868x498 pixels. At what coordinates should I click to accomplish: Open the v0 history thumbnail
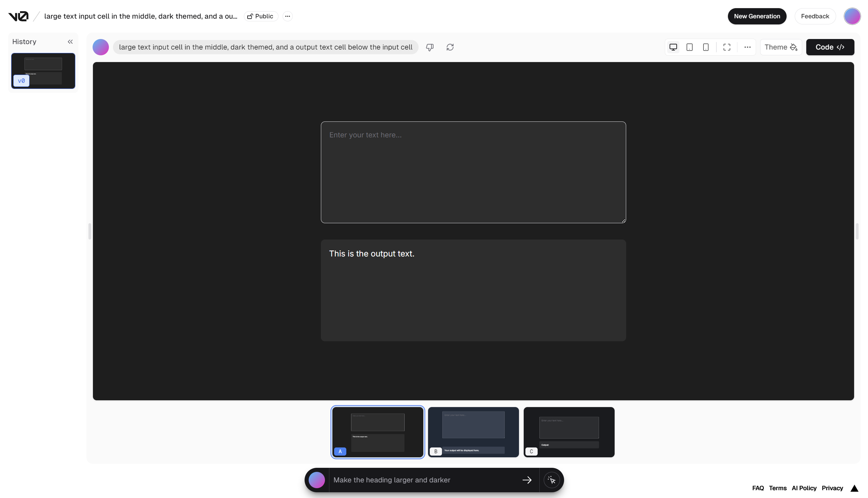coord(43,71)
